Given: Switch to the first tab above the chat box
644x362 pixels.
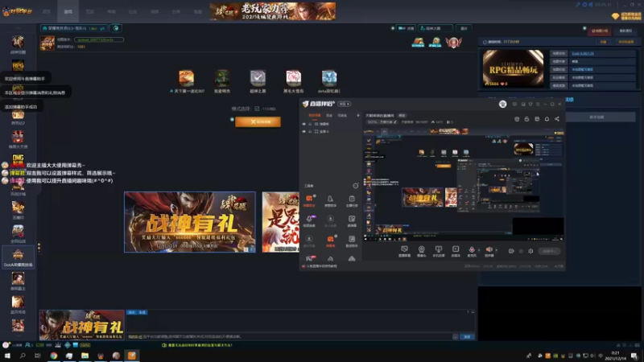Looking at the screenshot, I should (x=131, y=312).
